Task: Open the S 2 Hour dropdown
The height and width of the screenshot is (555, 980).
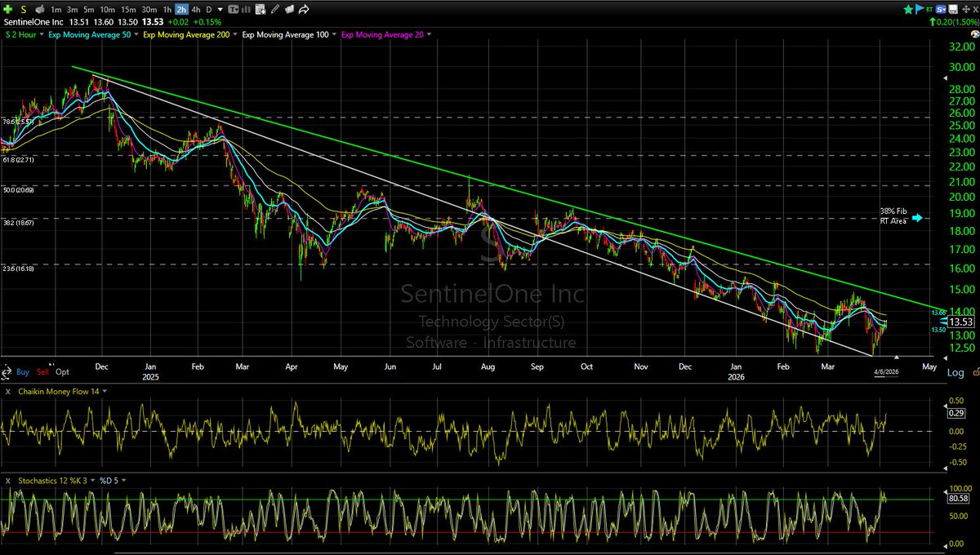Action: point(42,35)
